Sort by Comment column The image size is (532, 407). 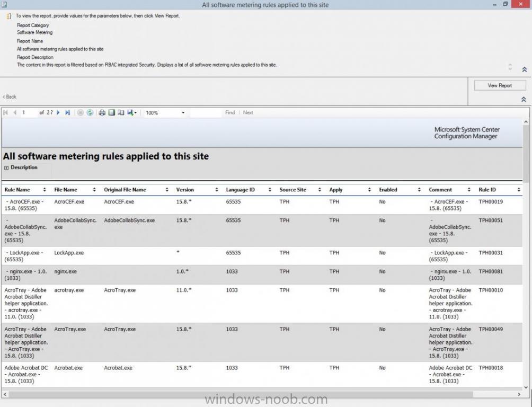click(x=469, y=190)
